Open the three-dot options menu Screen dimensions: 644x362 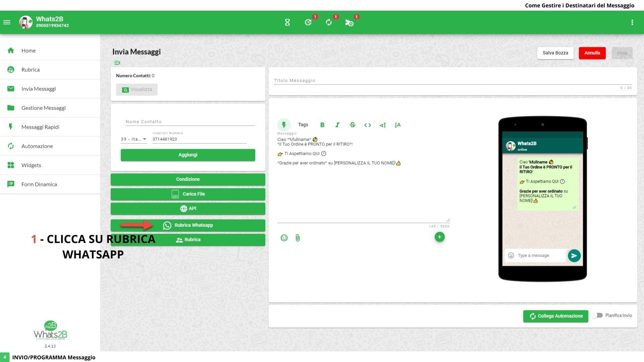632,22
